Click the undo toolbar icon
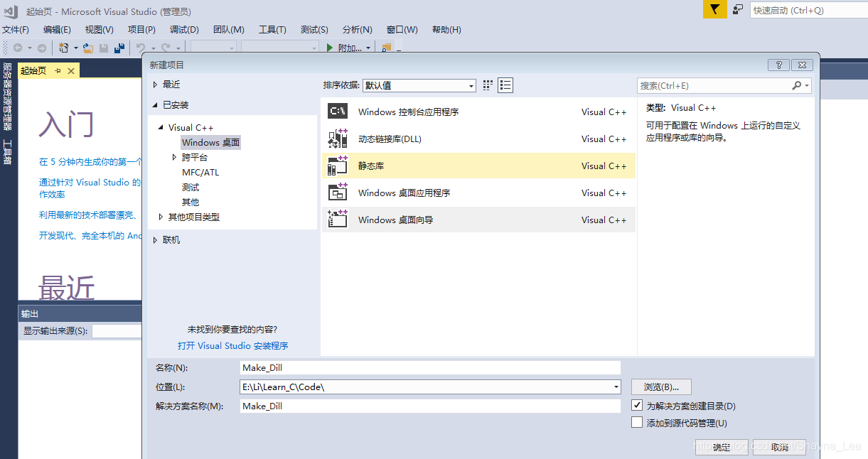 (x=141, y=48)
